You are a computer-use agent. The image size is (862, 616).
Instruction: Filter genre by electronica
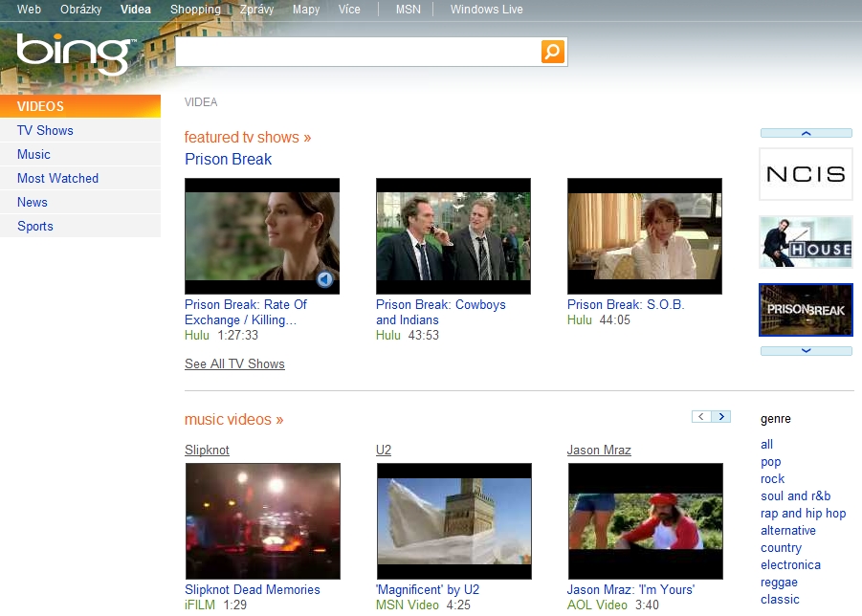pyautogui.click(x=790, y=565)
